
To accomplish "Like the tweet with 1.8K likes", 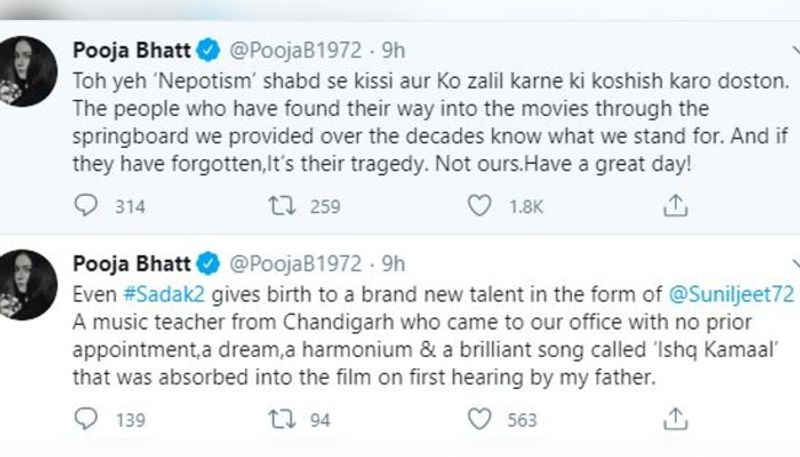I will point(480,206).
